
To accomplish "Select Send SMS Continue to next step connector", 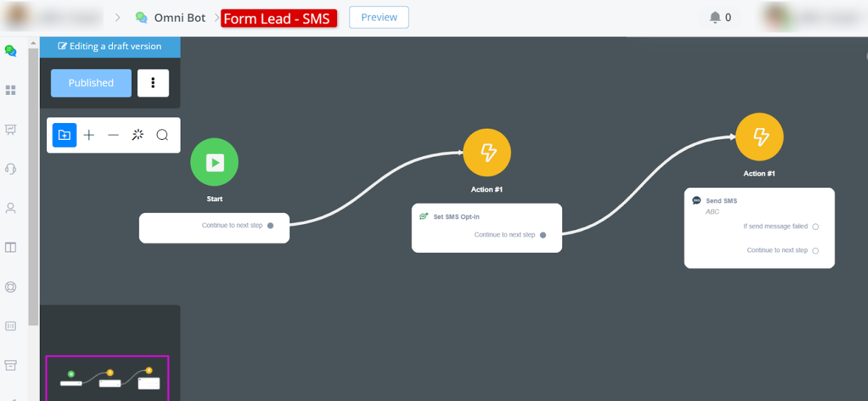I will 815,250.
